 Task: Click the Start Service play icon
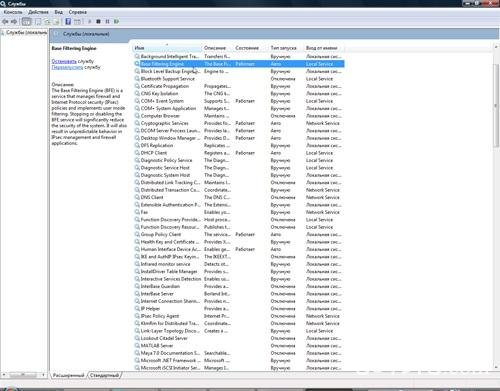coord(89,22)
